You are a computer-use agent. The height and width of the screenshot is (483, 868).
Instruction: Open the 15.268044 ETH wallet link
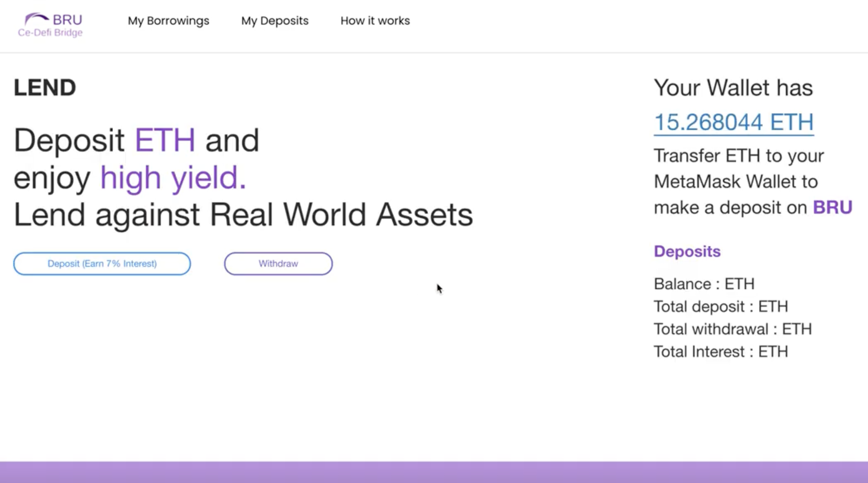(x=733, y=122)
